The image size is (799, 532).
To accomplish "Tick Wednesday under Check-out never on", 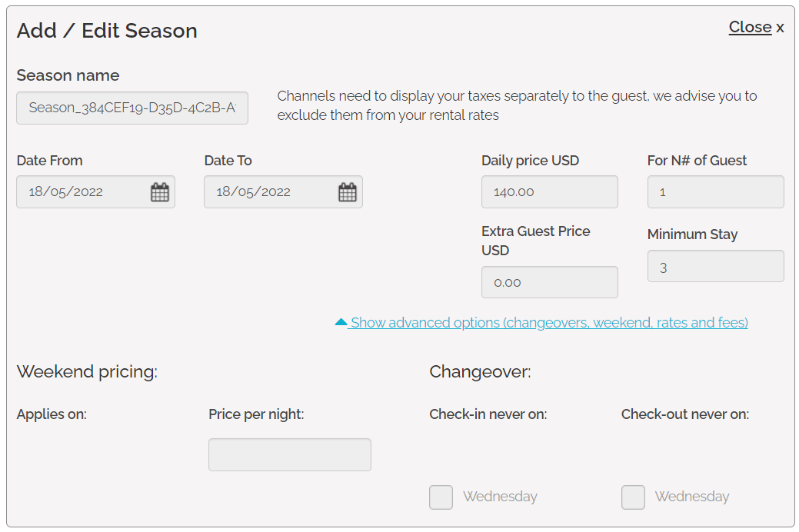I will tap(633, 497).
